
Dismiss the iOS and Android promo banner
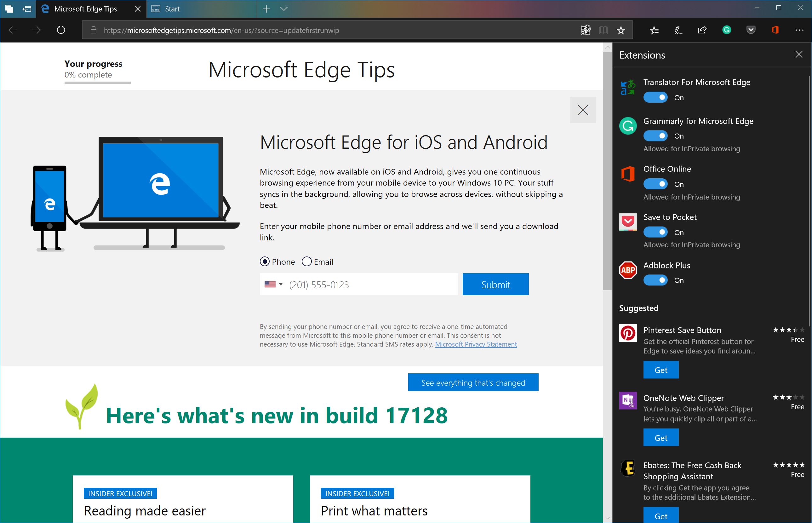tap(583, 110)
